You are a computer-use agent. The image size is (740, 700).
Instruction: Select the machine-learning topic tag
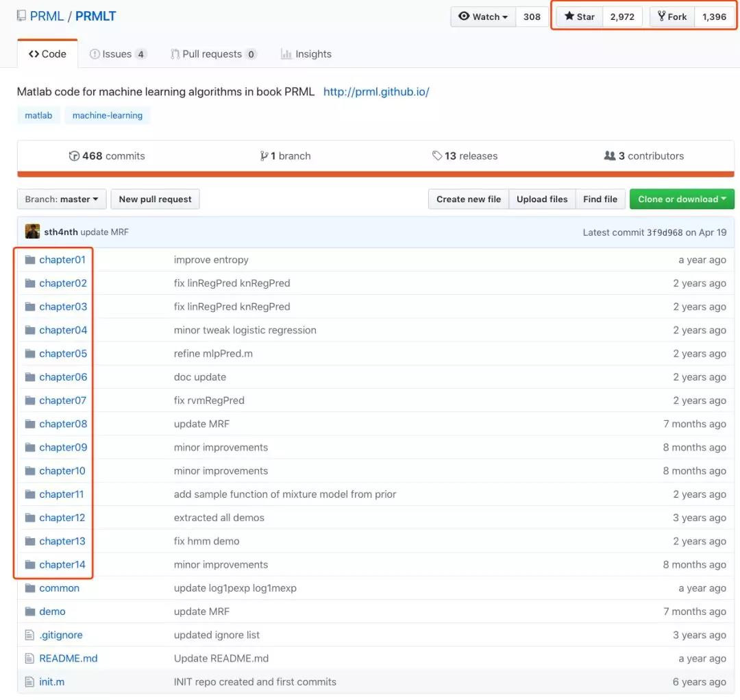point(108,115)
